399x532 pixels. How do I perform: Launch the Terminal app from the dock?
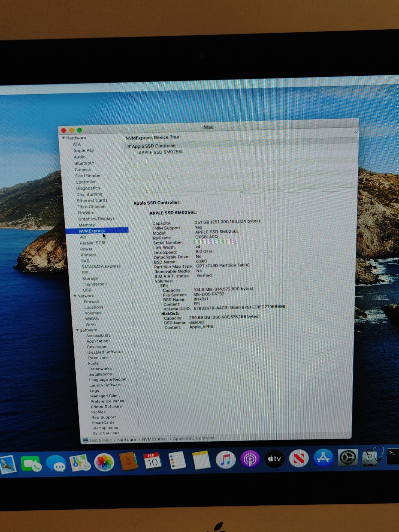point(393,456)
